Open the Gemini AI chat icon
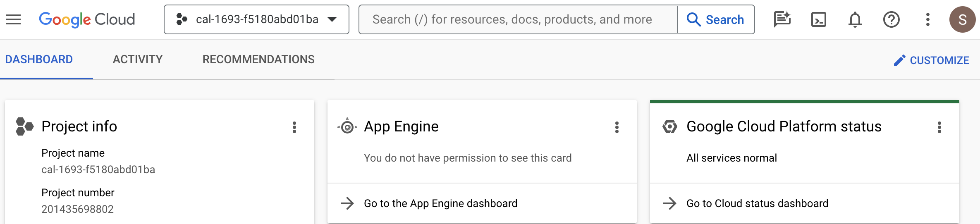The height and width of the screenshot is (224, 980). point(782,19)
